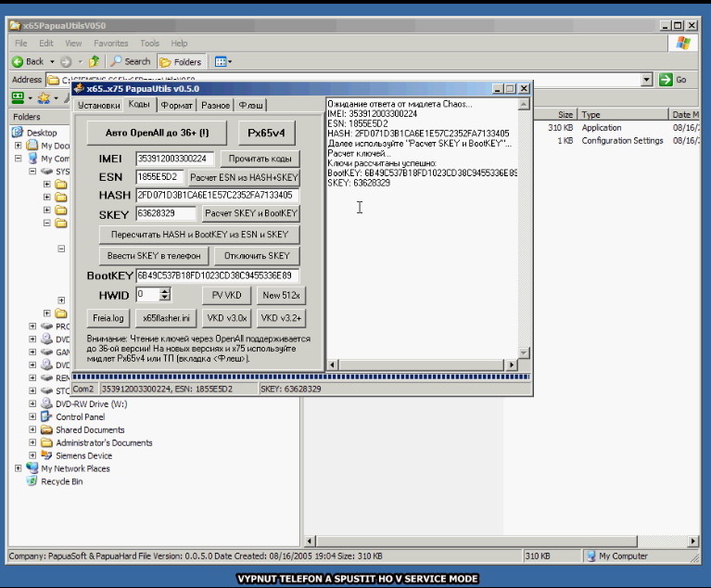Open the File menu in Explorer

(x=21, y=43)
